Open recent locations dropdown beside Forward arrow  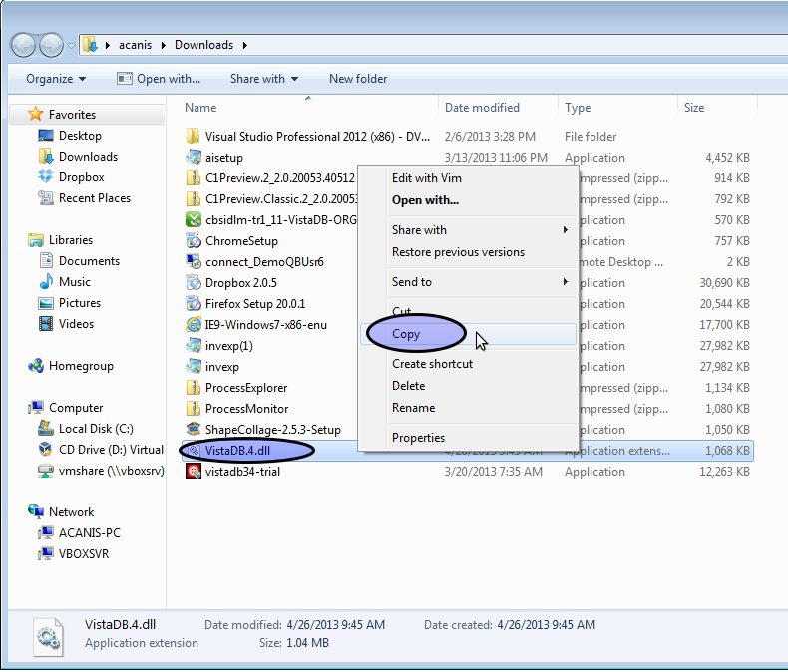[x=72, y=46]
